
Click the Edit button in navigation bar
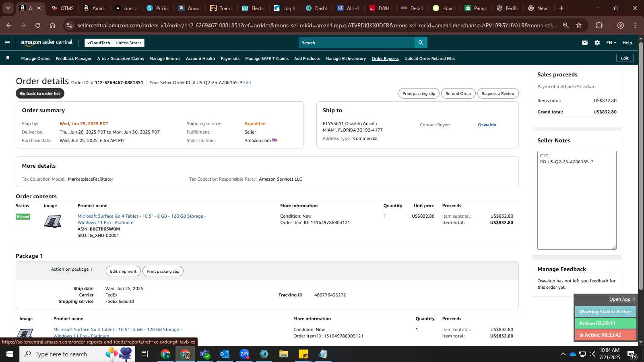point(625,58)
